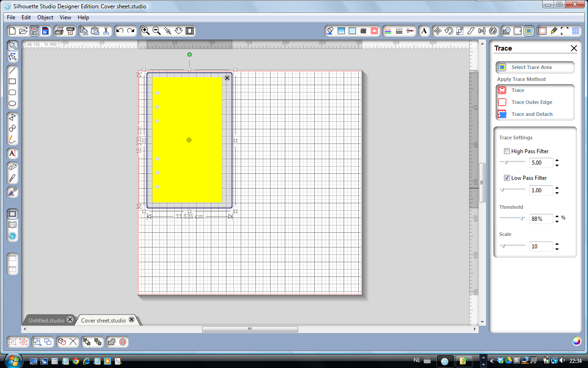Adjust the Scale slider
The width and height of the screenshot is (588, 368).
tap(513, 246)
